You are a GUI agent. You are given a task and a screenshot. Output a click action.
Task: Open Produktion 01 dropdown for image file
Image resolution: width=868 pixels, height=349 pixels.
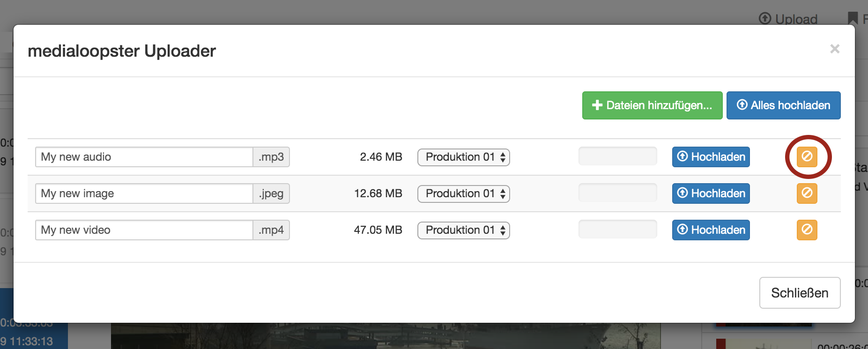[463, 193]
